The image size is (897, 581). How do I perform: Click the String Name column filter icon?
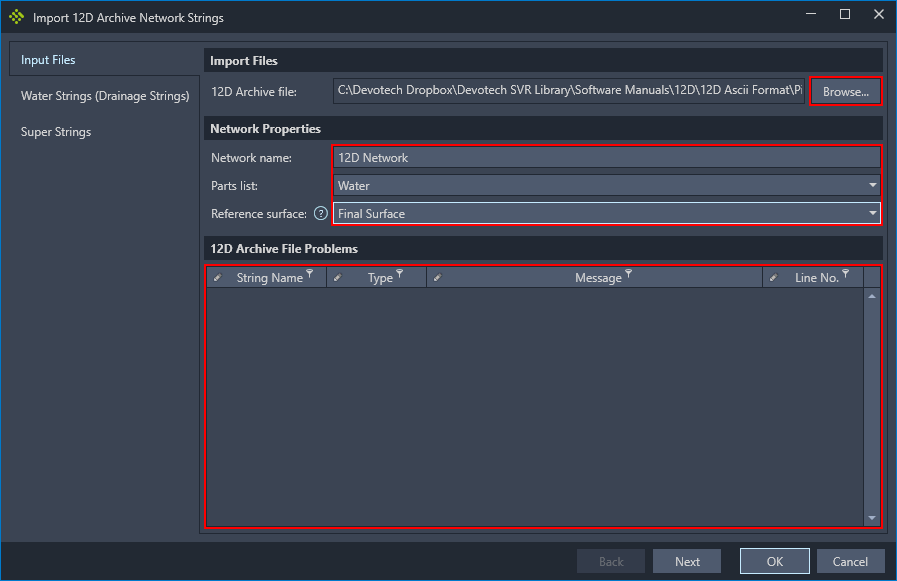[x=309, y=273]
